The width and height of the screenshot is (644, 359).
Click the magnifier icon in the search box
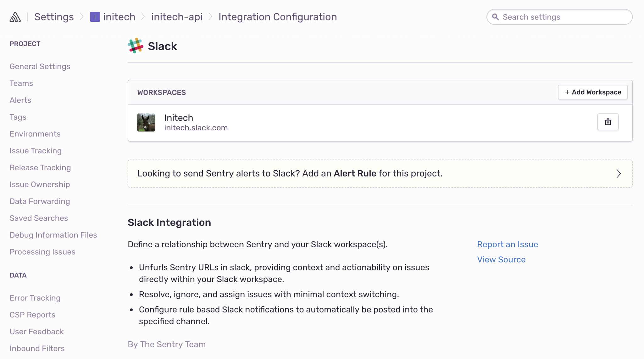point(496,17)
